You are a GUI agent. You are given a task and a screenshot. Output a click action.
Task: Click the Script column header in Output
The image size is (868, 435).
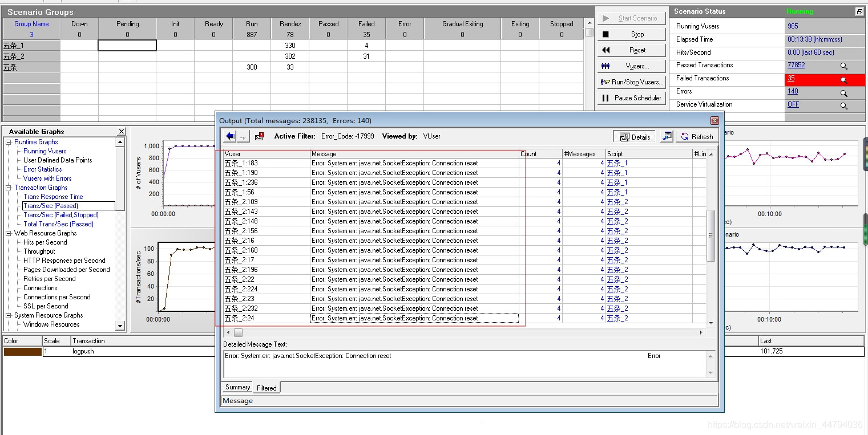649,154
